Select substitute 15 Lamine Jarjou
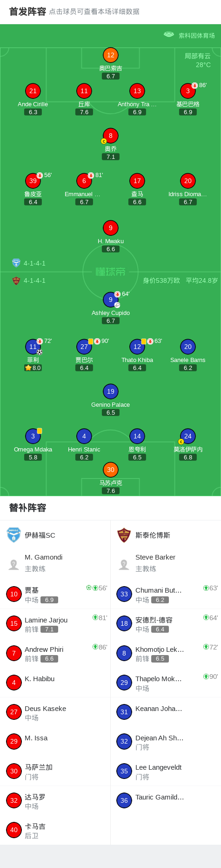The width and height of the screenshot is (221, 868). (55, 623)
